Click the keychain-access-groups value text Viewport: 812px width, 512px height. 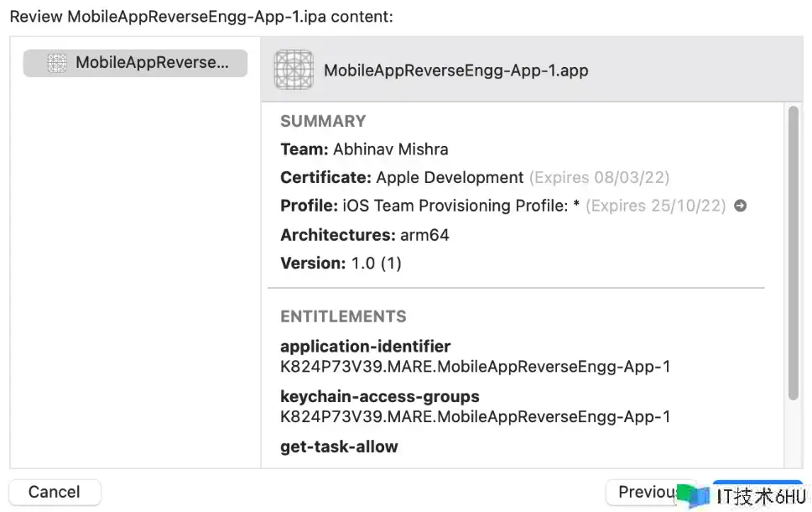point(476,416)
